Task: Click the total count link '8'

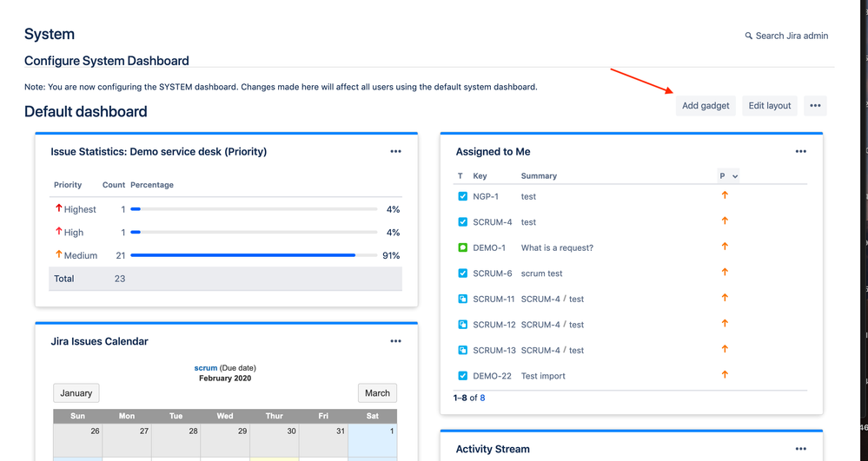Action: (482, 398)
